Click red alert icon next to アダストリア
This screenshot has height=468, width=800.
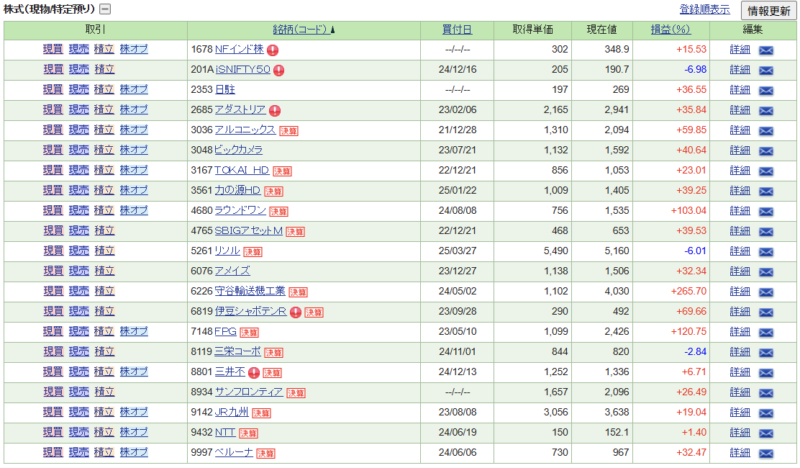[275, 111]
